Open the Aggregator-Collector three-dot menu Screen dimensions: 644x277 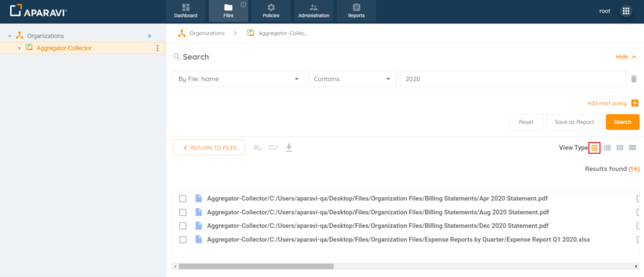(157, 48)
